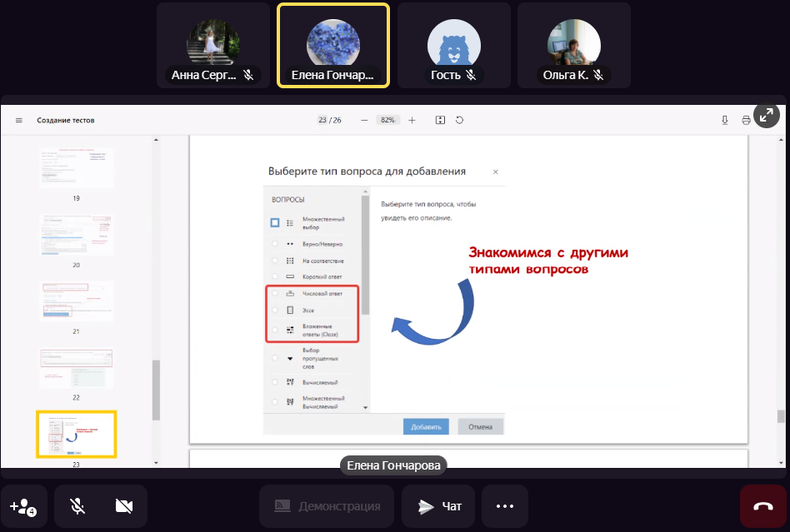The height and width of the screenshot is (532, 790).
Task: Click the page number field showing 23
Action: pyautogui.click(x=322, y=120)
